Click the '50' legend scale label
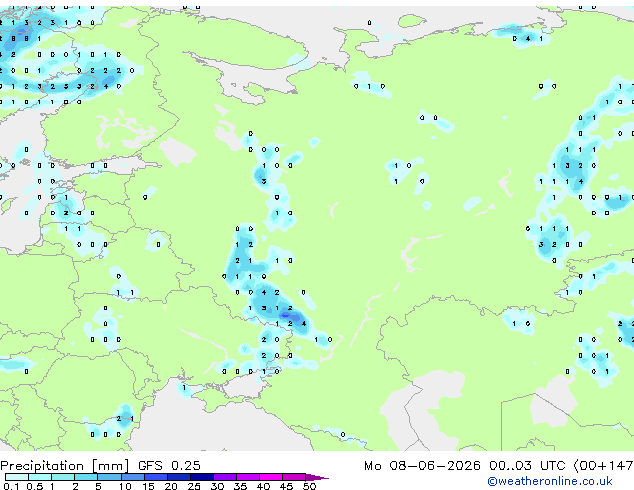This screenshot has width=634, height=490. [309, 486]
